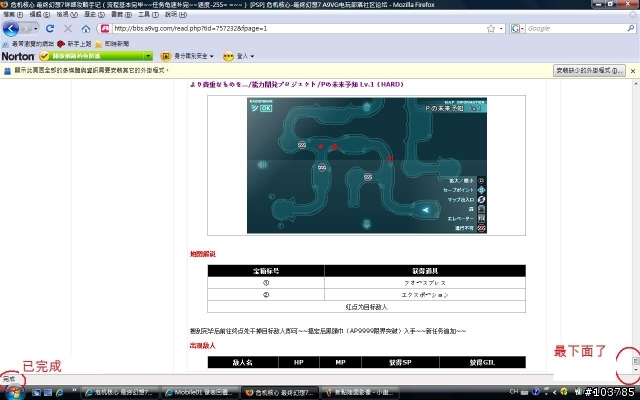Open the 檔案(F) menu

(13, 14)
